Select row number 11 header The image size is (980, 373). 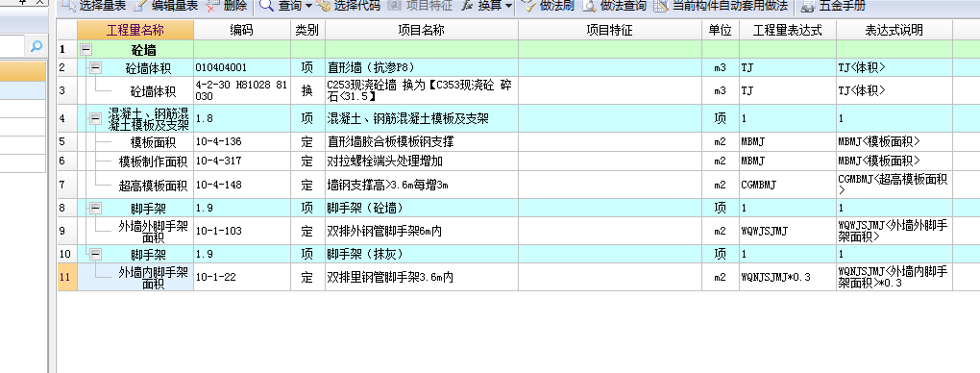click(x=67, y=277)
